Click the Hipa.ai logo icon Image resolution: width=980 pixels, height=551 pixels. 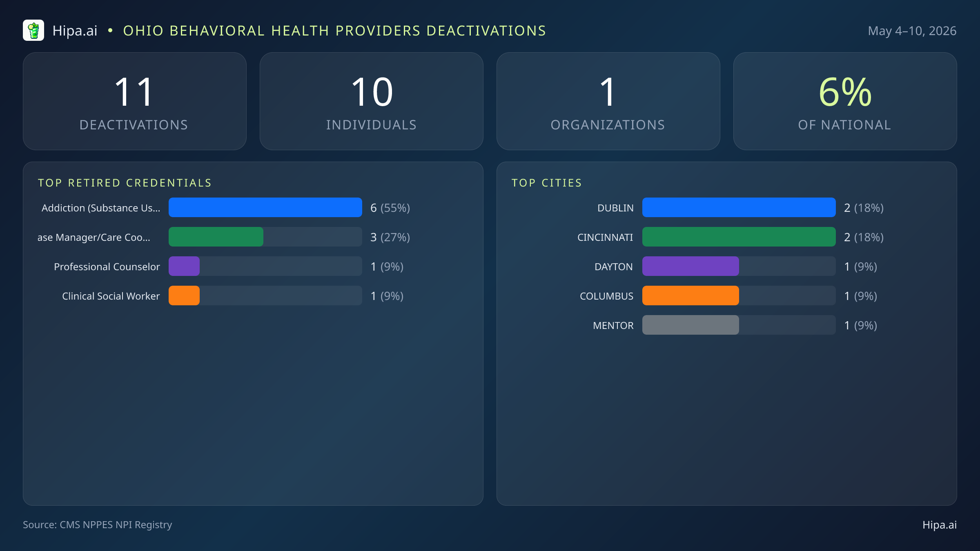[x=33, y=31]
